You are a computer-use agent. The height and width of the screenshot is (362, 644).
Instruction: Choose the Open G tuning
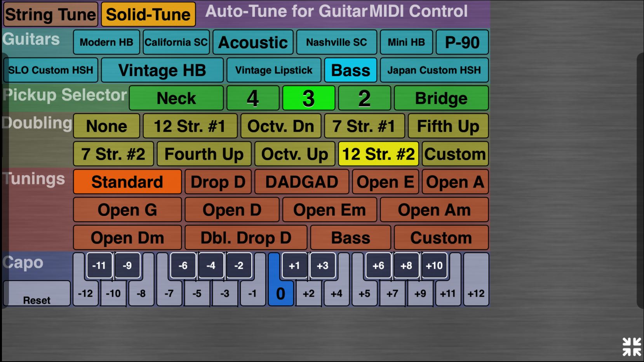click(x=127, y=210)
